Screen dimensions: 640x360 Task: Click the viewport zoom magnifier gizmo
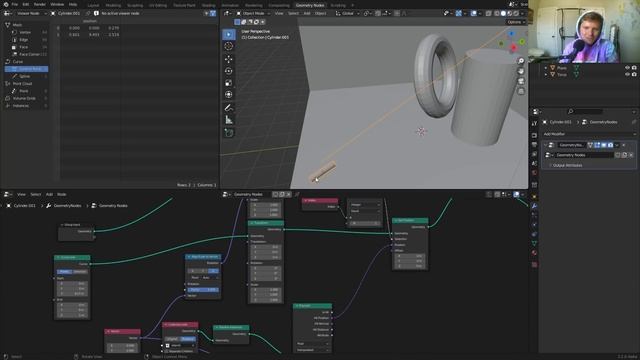(521, 61)
